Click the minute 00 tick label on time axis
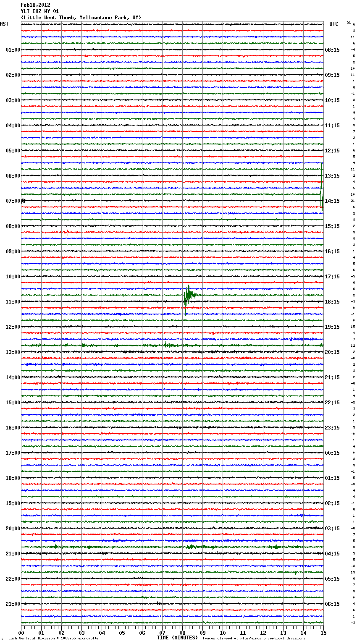This screenshot has width=357, height=644. (x=21, y=633)
